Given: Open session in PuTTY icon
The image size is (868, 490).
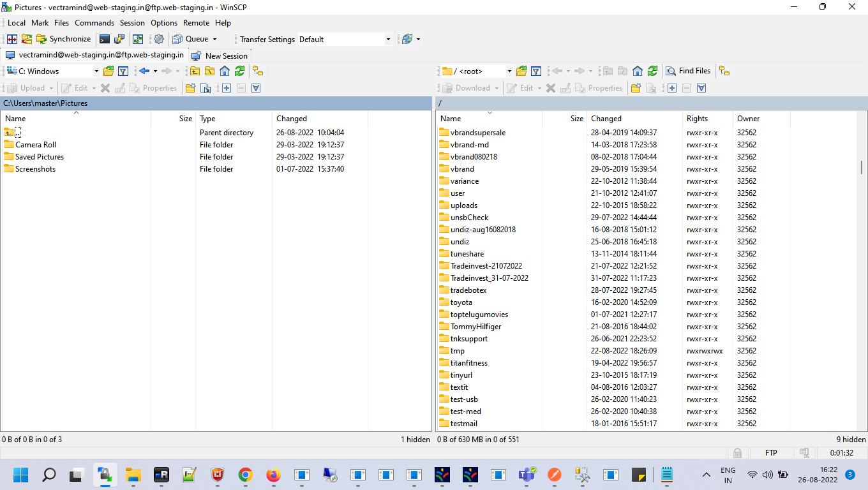Looking at the screenshot, I should [119, 39].
